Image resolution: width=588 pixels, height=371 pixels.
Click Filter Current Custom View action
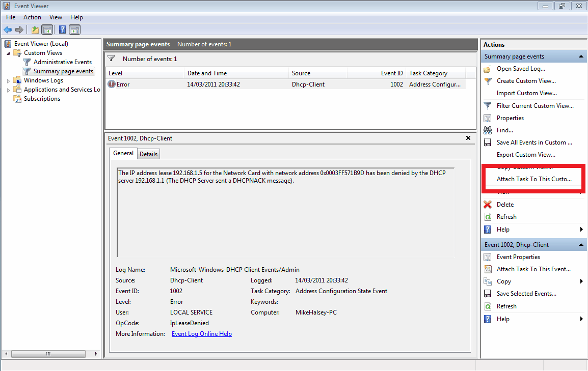coord(535,106)
